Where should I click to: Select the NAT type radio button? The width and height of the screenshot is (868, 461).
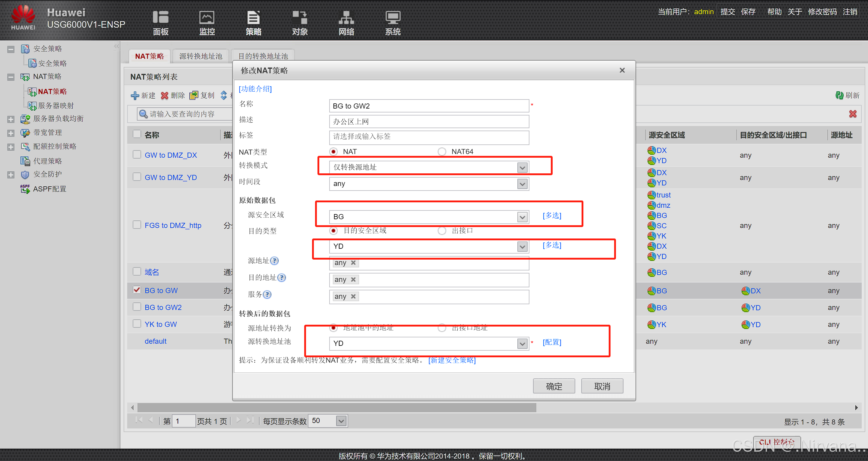333,152
